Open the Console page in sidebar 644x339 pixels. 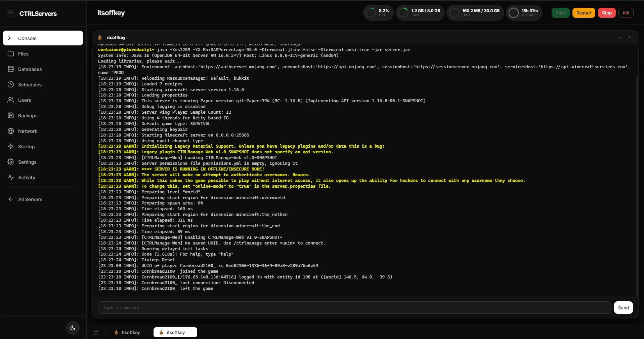(x=43, y=38)
